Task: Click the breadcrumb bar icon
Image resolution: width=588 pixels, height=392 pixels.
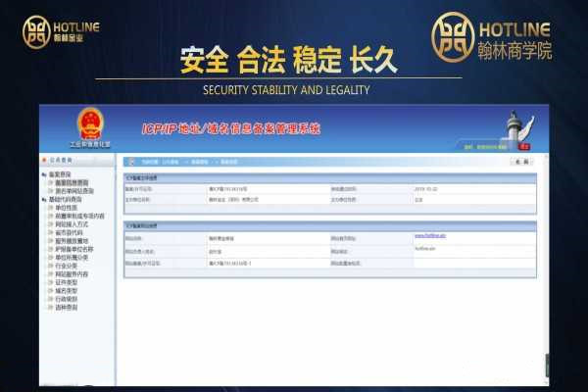Action: 131,162
